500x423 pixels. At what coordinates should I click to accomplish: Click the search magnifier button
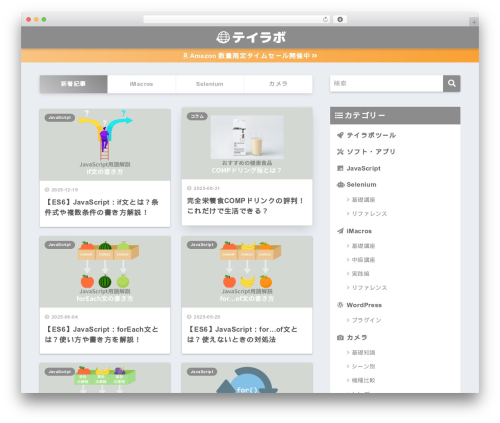(x=452, y=83)
